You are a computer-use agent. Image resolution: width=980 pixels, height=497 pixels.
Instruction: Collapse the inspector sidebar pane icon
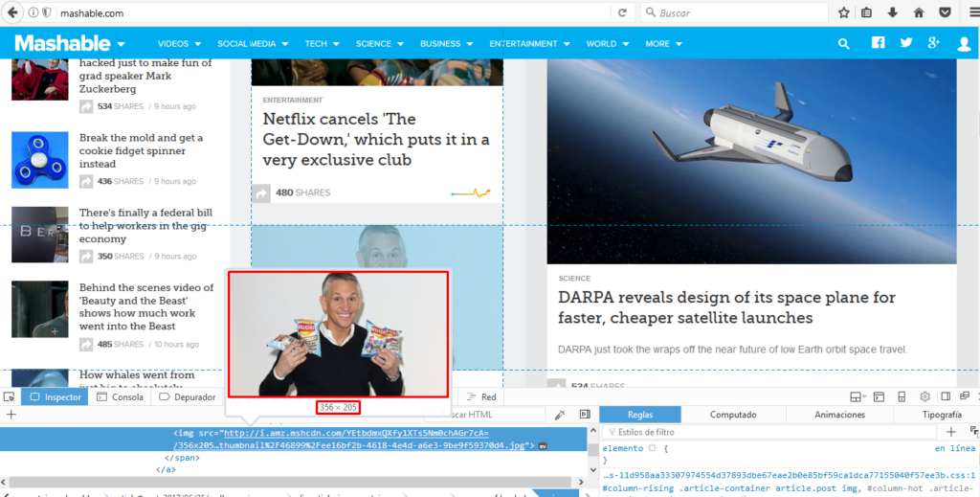(585, 415)
